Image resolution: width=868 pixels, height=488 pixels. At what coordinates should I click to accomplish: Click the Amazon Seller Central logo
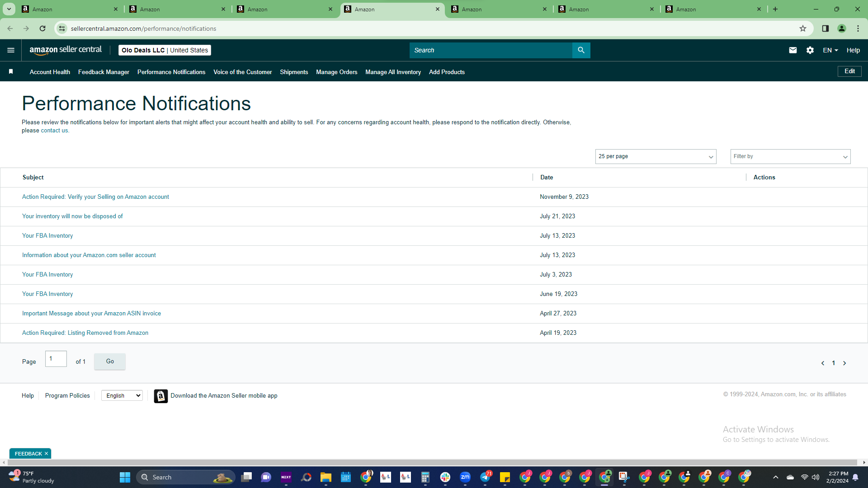(x=66, y=50)
